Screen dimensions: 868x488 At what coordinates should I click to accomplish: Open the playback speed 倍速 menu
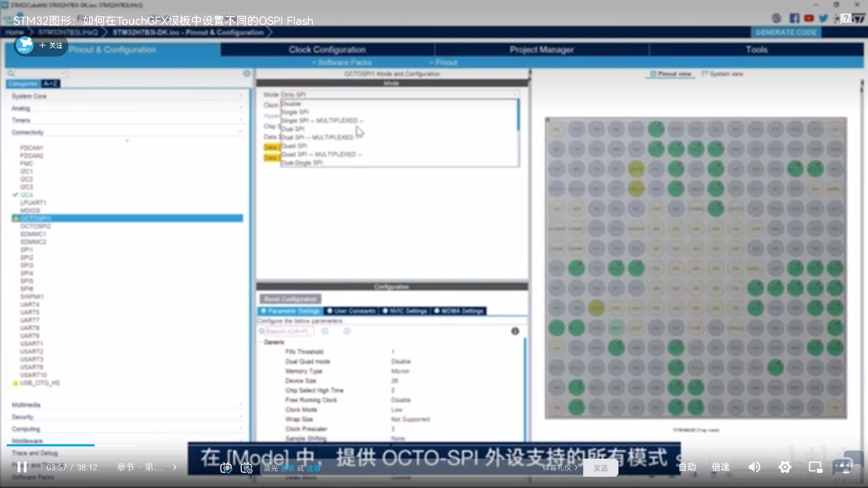(721, 467)
